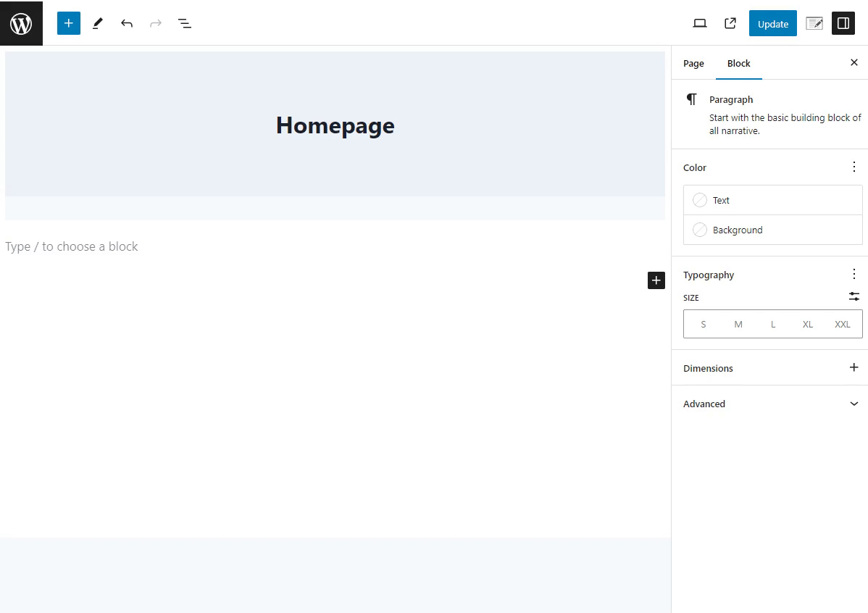Click the Paragraph block name in sidebar
This screenshot has width=868, height=613.
(x=731, y=100)
